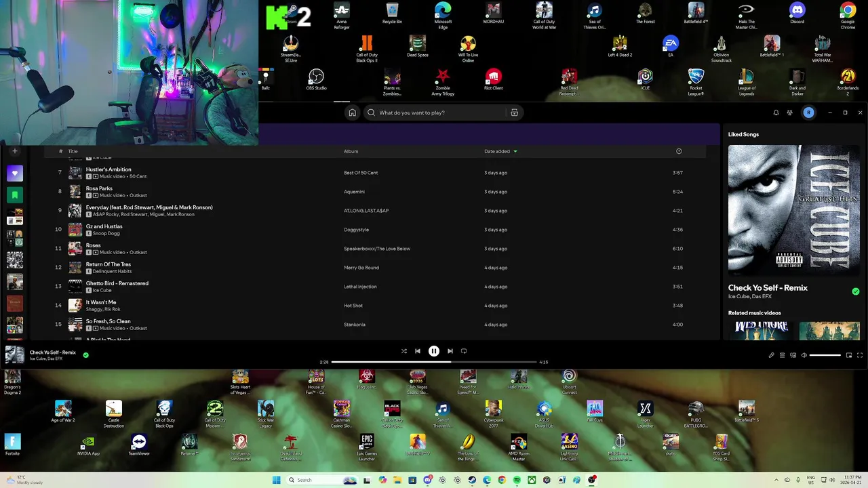The image size is (868, 488).
Task: Open the lyrics microphone icon in player bar
Action: tap(771, 355)
